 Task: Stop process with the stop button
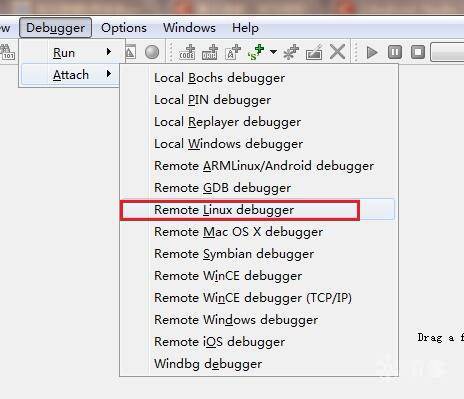[x=418, y=52]
